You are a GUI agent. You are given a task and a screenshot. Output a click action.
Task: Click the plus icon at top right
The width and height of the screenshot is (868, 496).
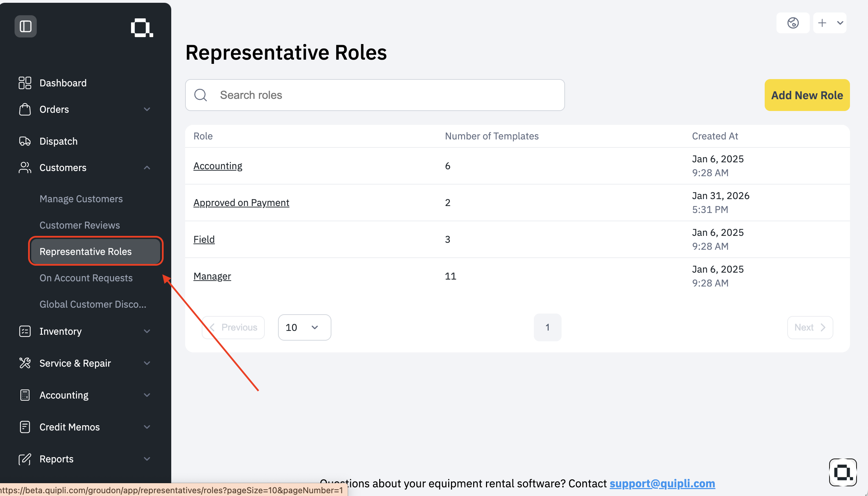click(822, 23)
